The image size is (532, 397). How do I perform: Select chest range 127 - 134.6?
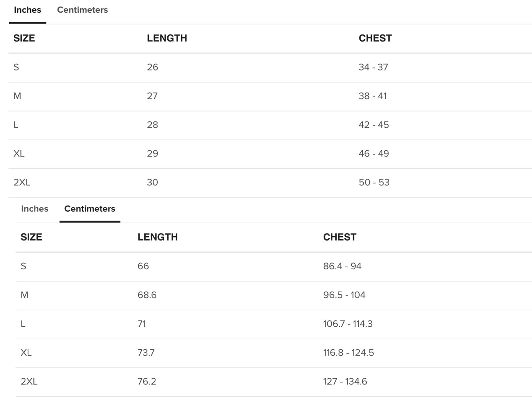point(345,381)
